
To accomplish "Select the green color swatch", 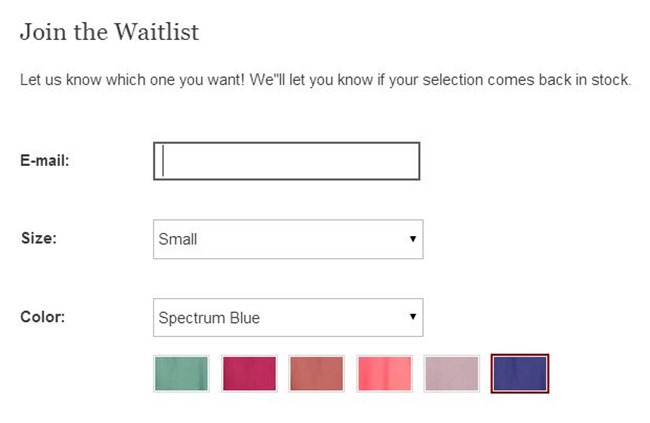I will [181, 373].
